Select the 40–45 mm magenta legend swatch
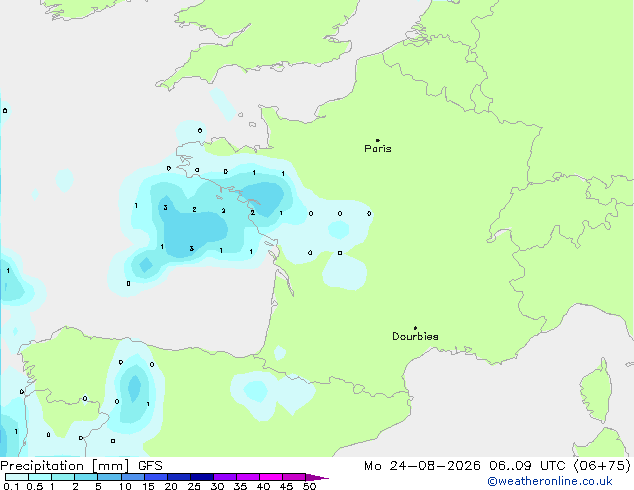634x490 pixels. [x=271, y=477]
